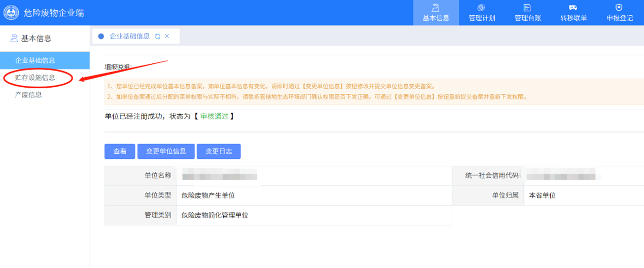Open 产废信息 in the left menu

[x=28, y=95]
